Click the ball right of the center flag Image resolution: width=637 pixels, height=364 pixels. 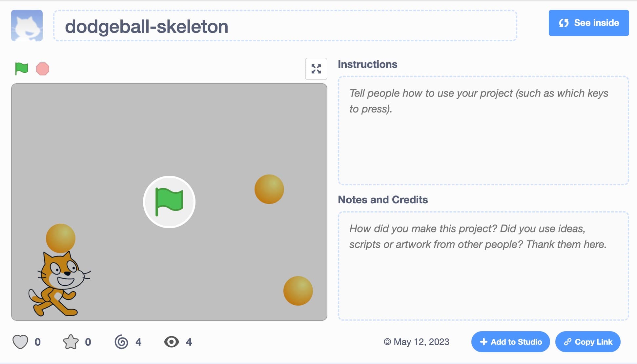pos(269,189)
